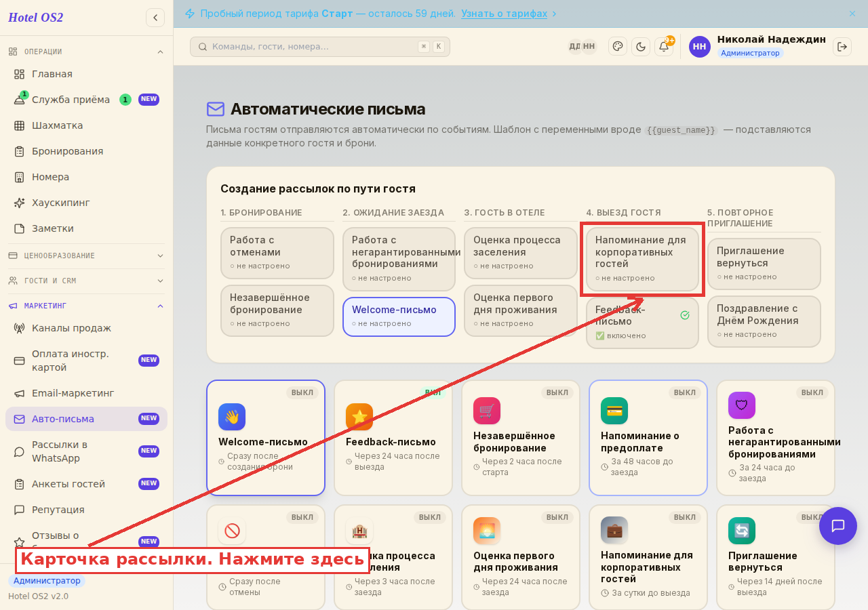This screenshot has width=868, height=610.
Task: Collapse the Маркетинг section
Action: (x=86, y=306)
